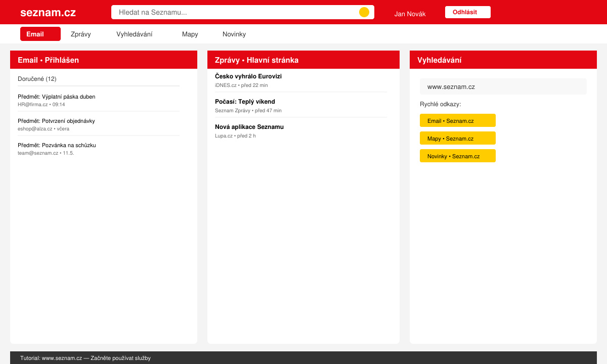Focus the Hledat na Seznamu search field
Viewport: 607px width, 364px height.
pos(243,12)
